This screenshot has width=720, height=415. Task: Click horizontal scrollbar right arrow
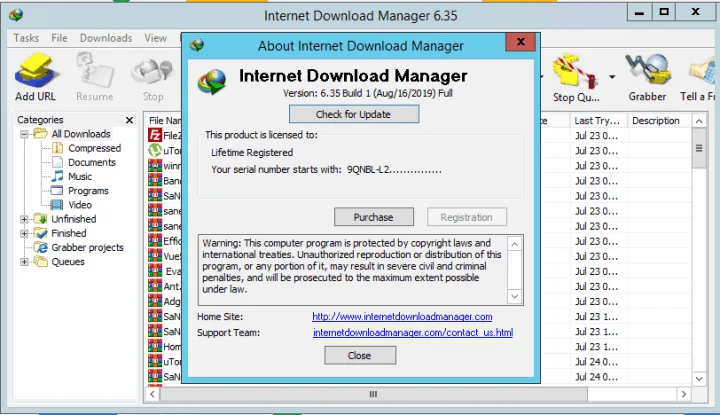point(684,394)
